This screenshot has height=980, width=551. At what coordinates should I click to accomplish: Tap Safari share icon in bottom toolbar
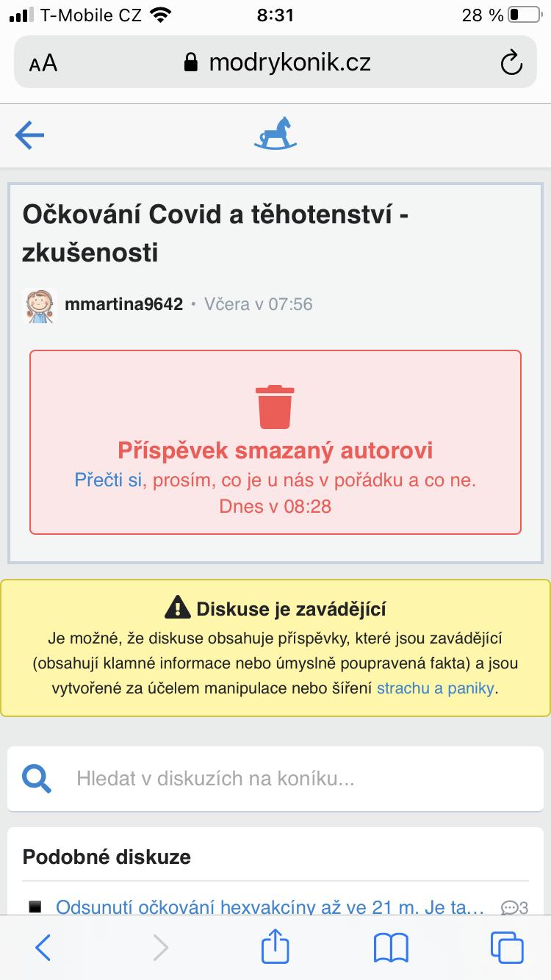[275, 945]
